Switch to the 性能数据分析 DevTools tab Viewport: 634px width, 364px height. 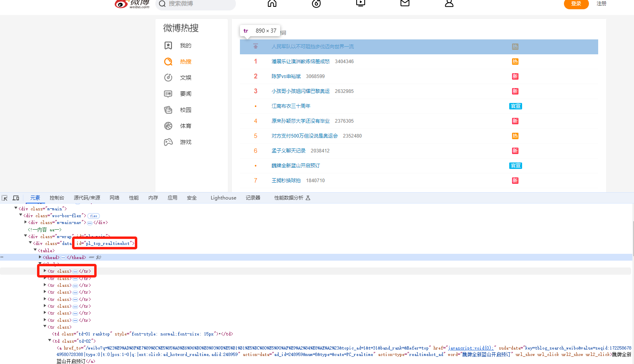[292, 198]
